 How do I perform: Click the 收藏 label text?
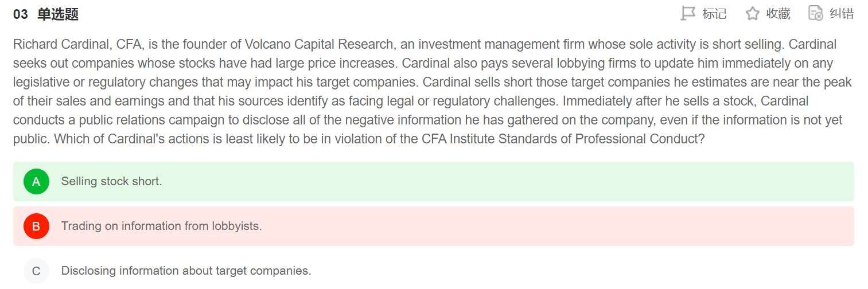778,14
